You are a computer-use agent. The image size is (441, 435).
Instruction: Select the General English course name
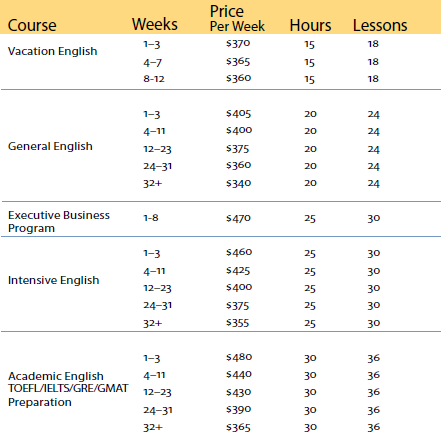pos(50,146)
